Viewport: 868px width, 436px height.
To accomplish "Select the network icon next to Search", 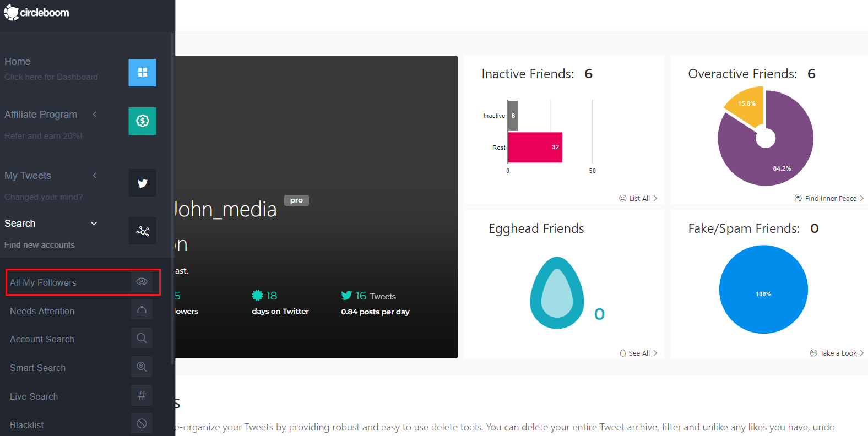I will pos(142,231).
